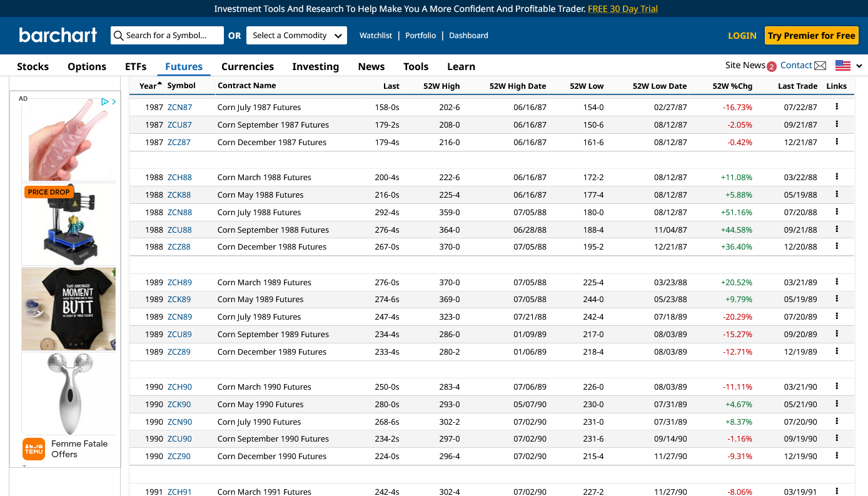Click the US flag icon
Image resolution: width=868 pixels, height=496 pixels.
tap(843, 66)
